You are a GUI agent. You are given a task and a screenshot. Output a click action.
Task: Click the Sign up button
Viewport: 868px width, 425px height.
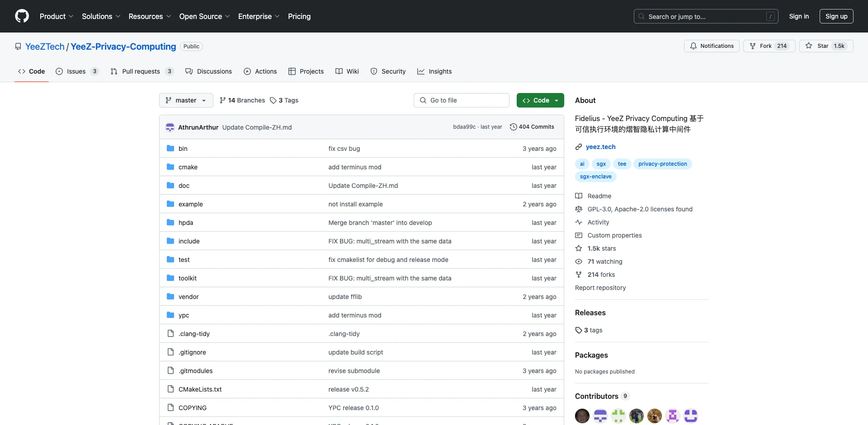pos(836,16)
